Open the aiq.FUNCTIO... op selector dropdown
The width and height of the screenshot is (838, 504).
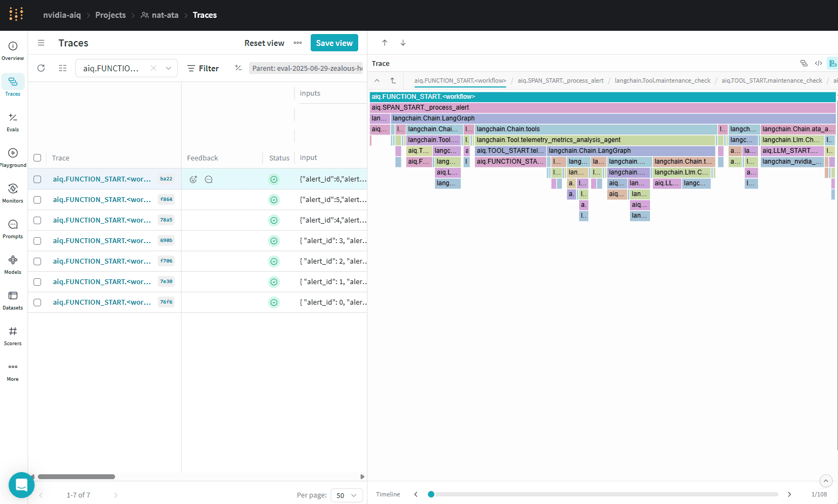[x=126, y=68]
